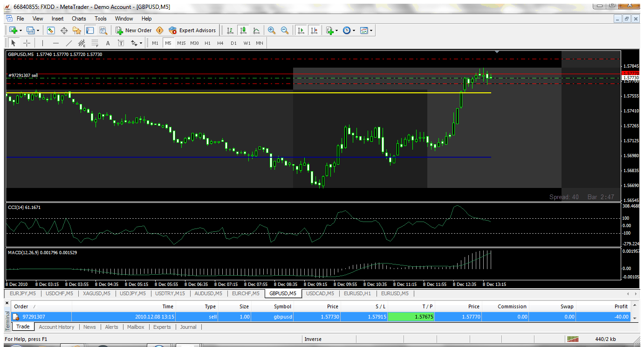Open the Periods clock icon
Screen dimensions: 644x347
347,30
